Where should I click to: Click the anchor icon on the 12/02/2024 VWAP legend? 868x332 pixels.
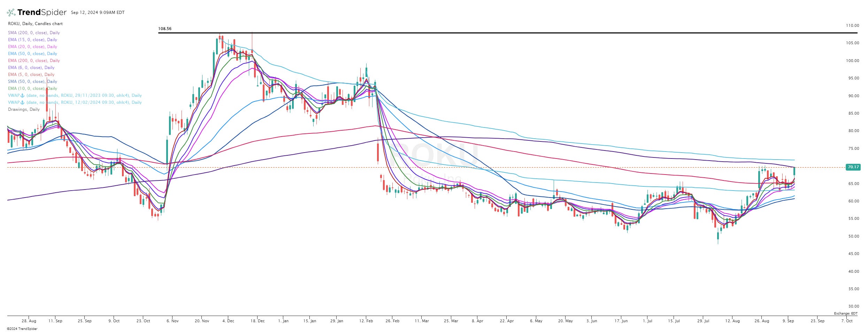tap(23, 102)
